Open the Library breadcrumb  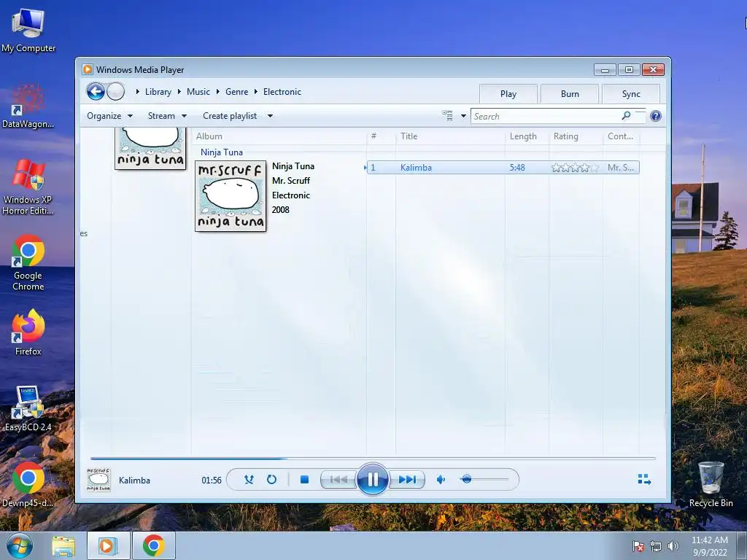[x=158, y=92]
